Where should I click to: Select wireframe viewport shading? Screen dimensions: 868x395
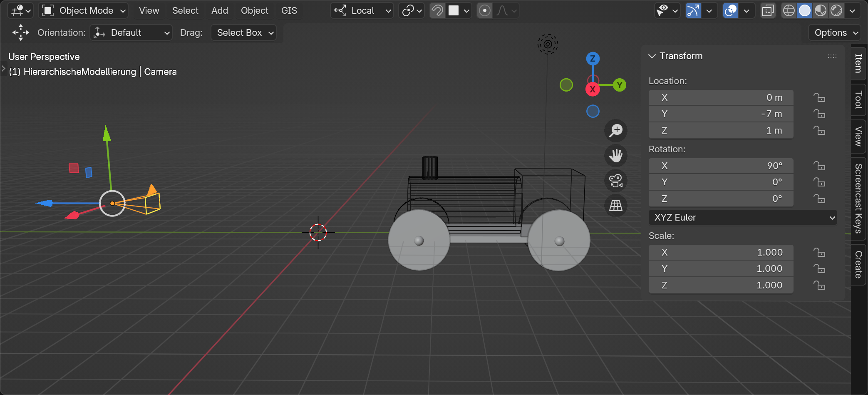point(789,11)
